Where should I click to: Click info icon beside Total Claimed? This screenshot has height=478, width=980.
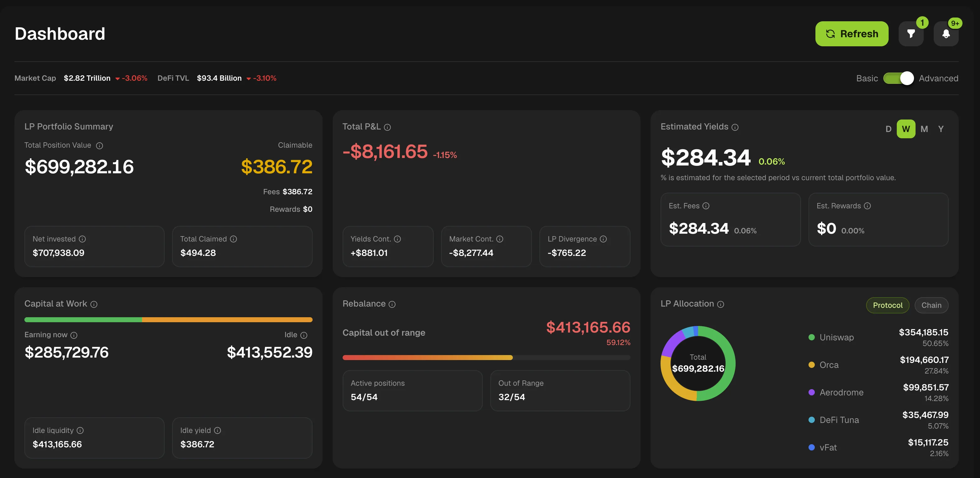coord(234,239)
